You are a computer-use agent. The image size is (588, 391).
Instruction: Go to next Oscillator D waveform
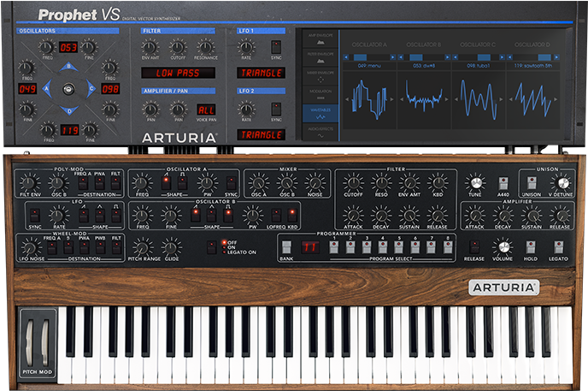(556, 99)
